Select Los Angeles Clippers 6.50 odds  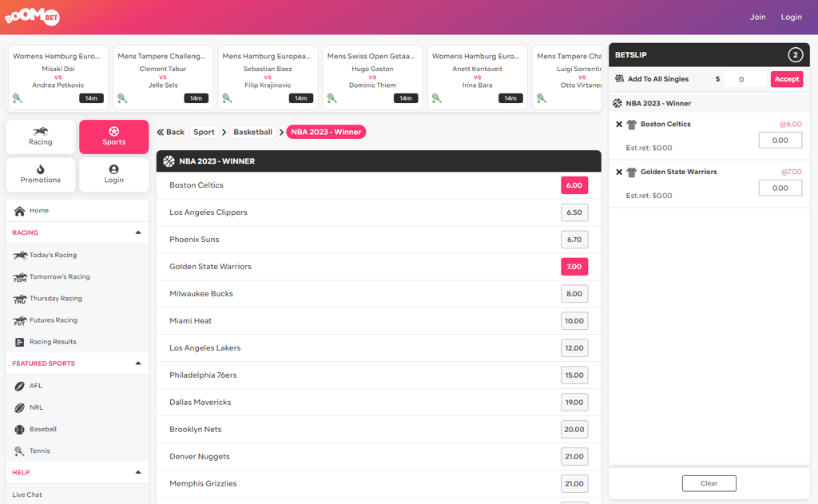click(574, 212)
